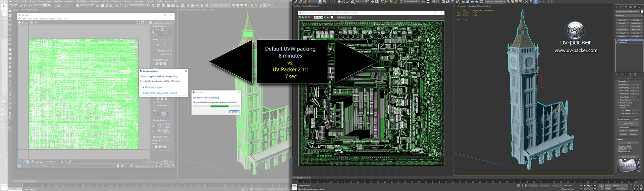The height and width of the screenshot is (191, 644).
Task: Click the Rotate CW button under Transformation
Action: coord(624,130)
